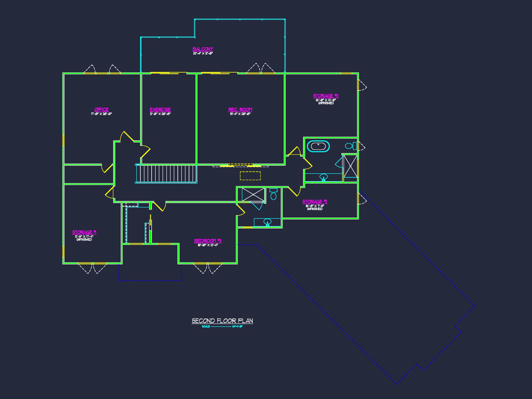Click the yellow dashed rectangle in the hallway
The height and width of the screenshot is (399, 532).
click(250, 176)
